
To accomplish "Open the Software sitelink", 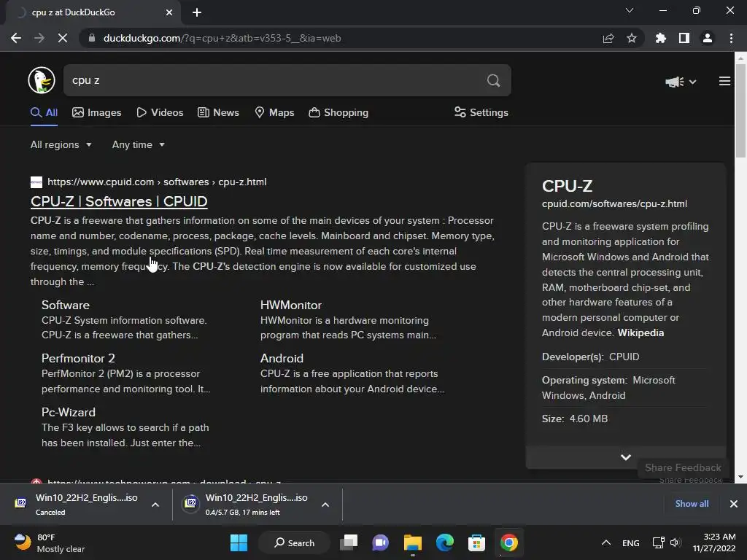I will pyautogui.click(x=66, y=306).
